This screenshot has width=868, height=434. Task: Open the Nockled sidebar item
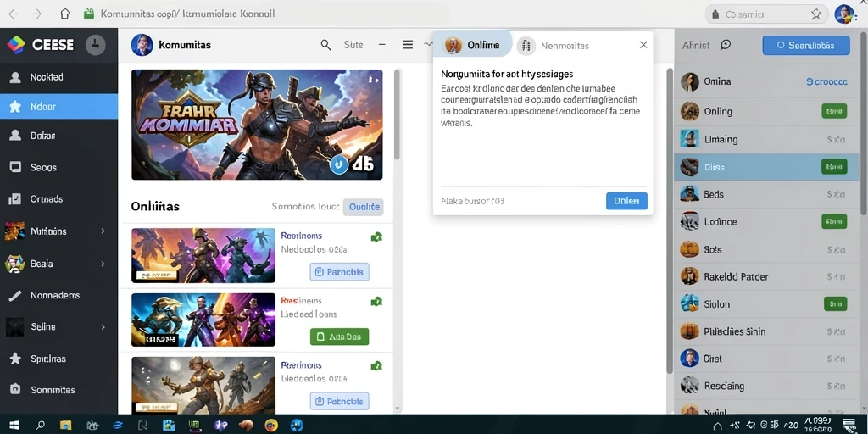click(x=58, y=77)
